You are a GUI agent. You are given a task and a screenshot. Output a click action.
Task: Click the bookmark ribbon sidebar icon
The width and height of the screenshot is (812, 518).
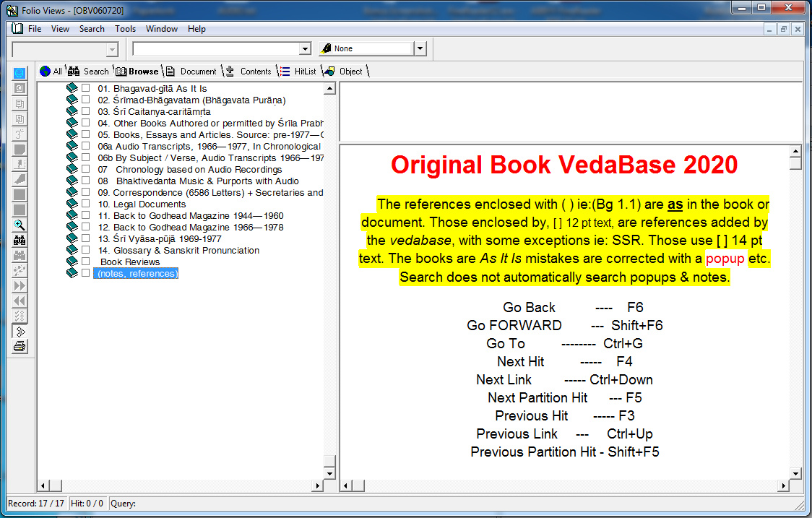coord(20,164)
